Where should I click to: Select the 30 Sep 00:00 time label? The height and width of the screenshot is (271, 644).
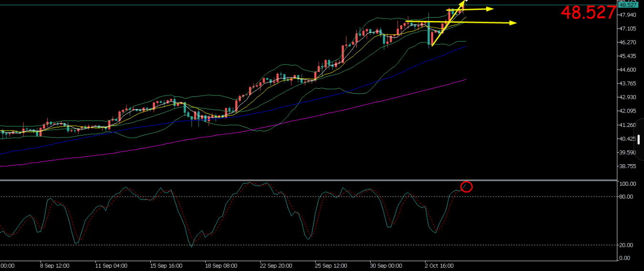[x=385, y=265]
